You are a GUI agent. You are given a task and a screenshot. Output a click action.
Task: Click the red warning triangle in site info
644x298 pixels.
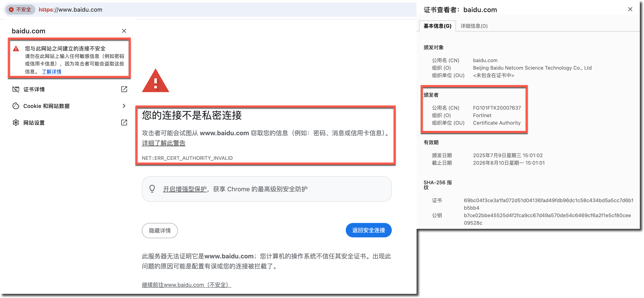pyautogui.click(x=16, y=49)
